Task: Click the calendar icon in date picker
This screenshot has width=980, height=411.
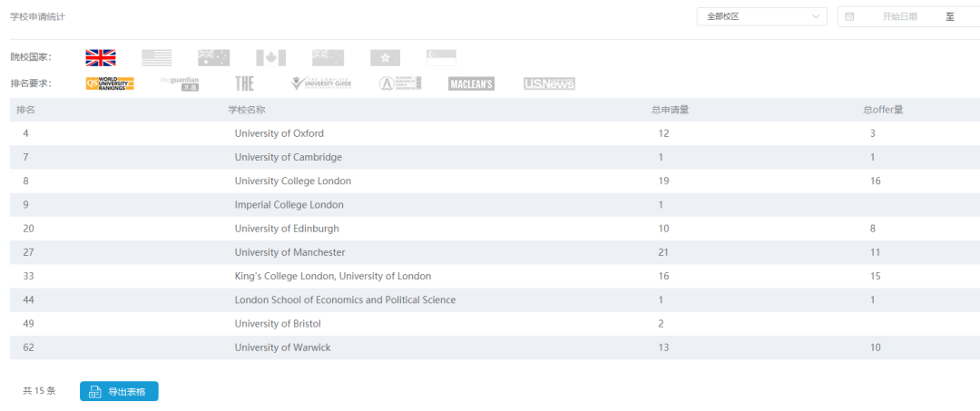Action: 849,17
